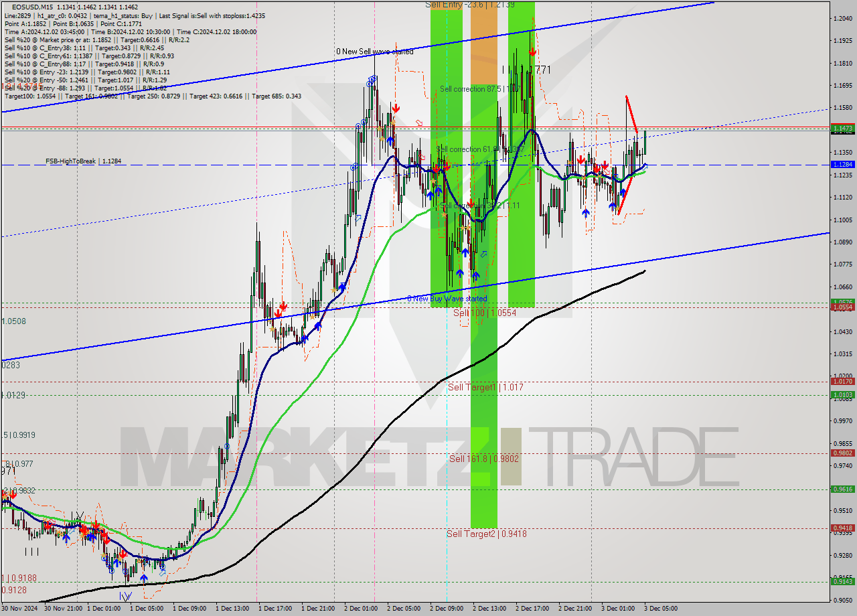Click the '2 Dec 09:00' time label
Viewport: 857px width, 616px height.
447,609
